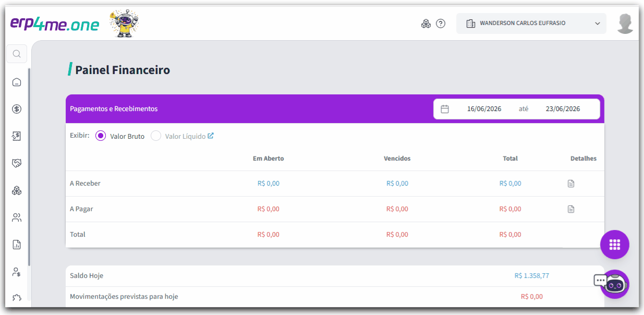Open the user profile avatar
Image resolution: width=644 pixels, height=315 pixels.
click(625, 24)
